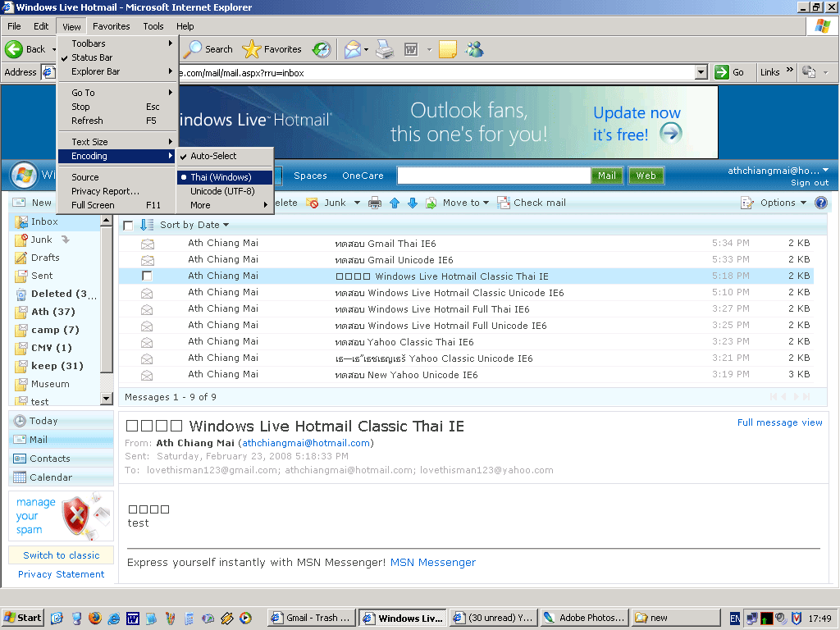840x630 pixels.
Task: Click the Check mail button
Action: click(x=532, y=203)
